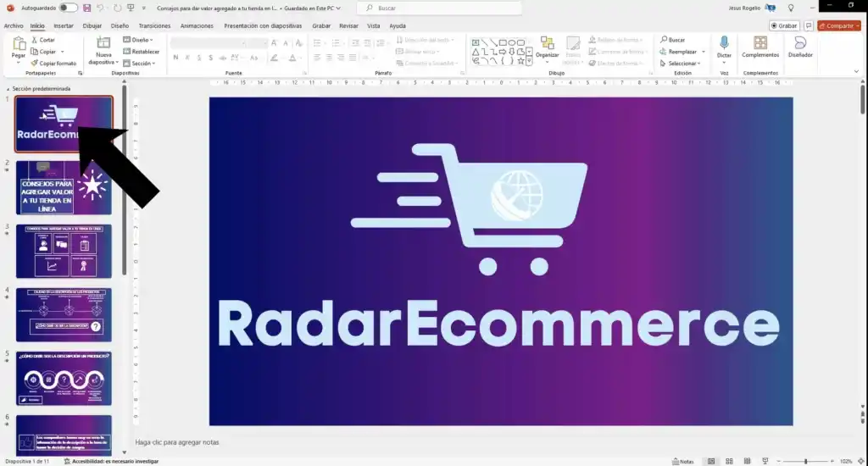This screenshot has width=868, height=466.
Task: Fit slide to window icon
Action: pos(861,461)
